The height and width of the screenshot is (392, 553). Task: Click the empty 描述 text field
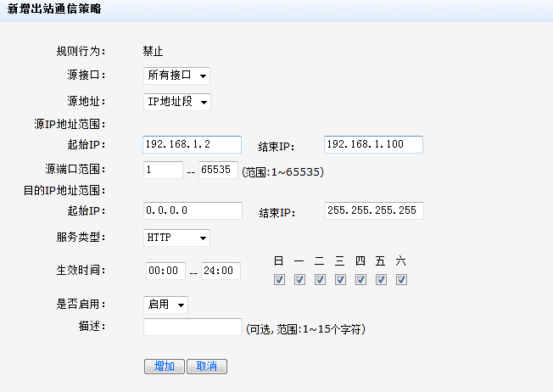coord(193,327)
